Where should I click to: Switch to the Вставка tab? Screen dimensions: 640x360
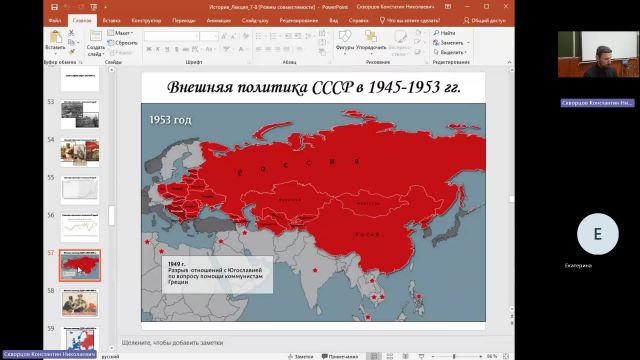111,20
